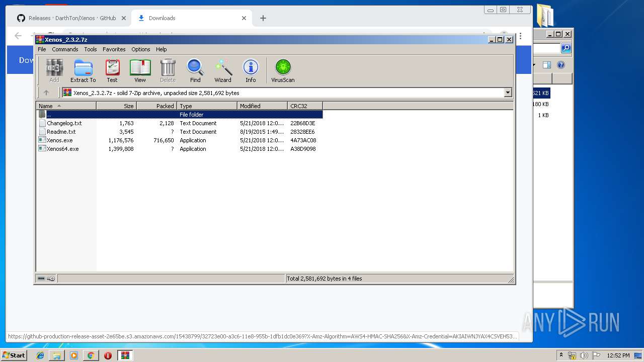
Task: Click the status bar disk/key icons
Action: pyautogui.click(x=46, y=279)
